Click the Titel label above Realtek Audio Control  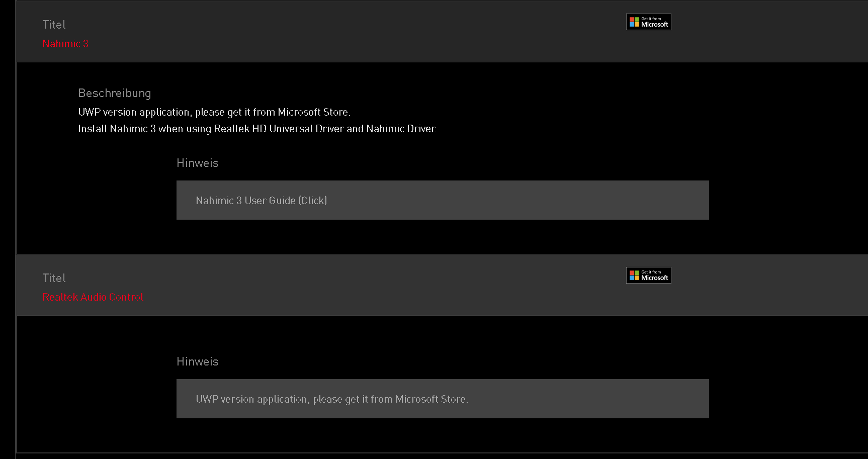tap(54, 278)
